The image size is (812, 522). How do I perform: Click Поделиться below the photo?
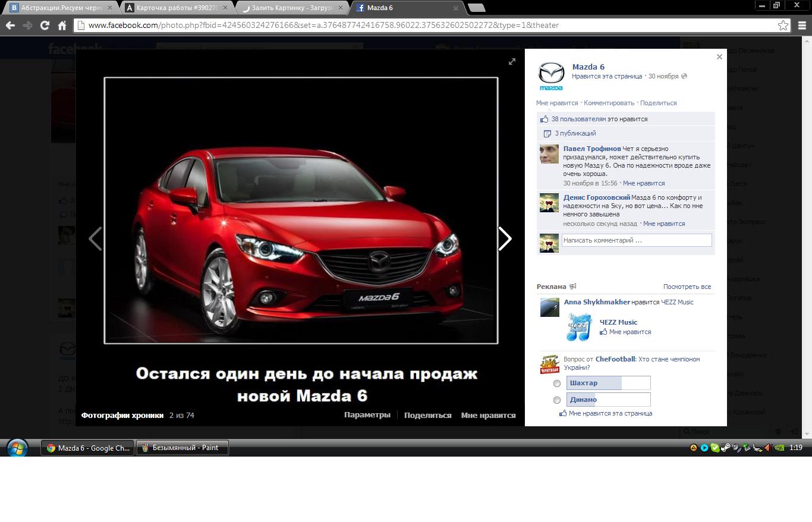[x=427, y=415]
